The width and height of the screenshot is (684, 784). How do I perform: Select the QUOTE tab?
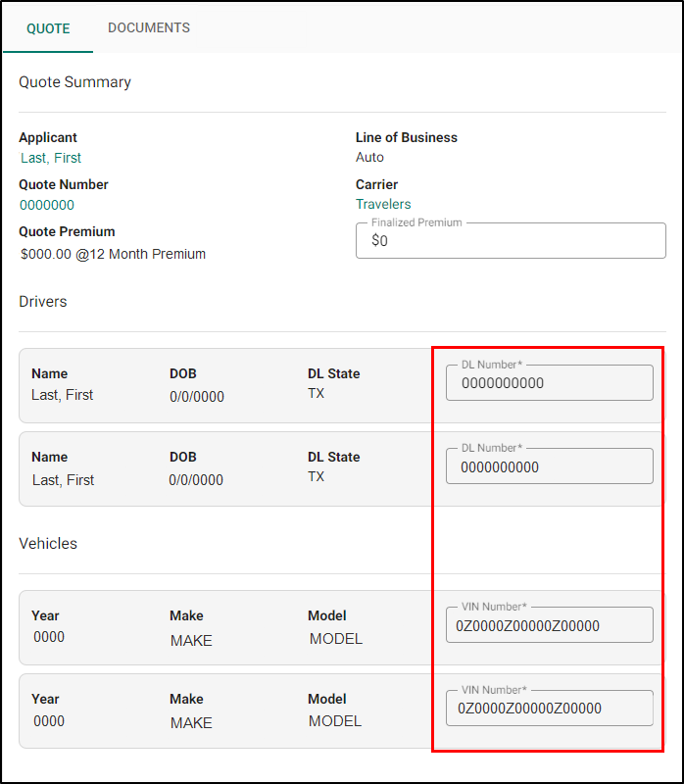point(48,28)
